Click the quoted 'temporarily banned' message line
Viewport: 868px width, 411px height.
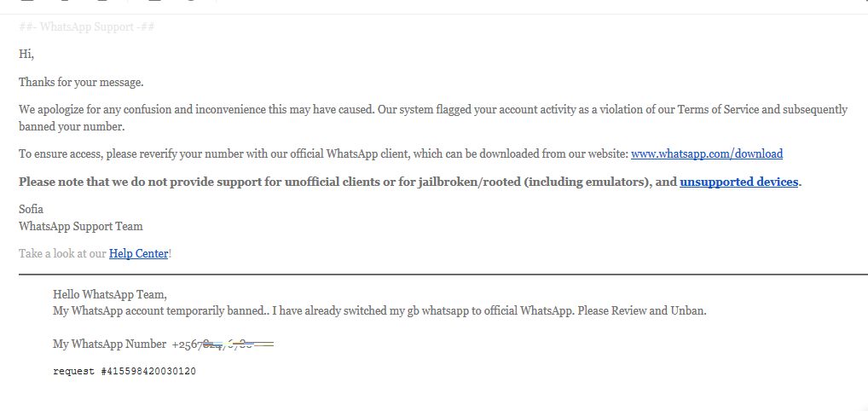(379, 310)
